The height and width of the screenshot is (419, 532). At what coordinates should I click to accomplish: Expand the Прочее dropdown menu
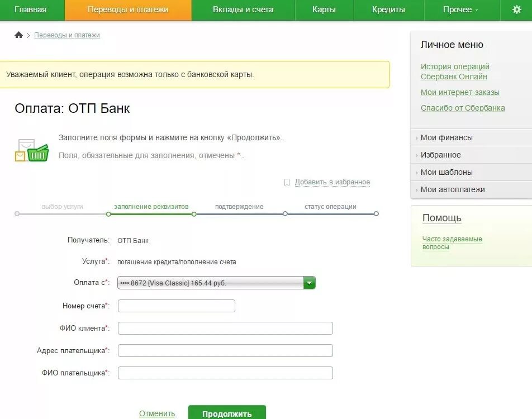pos(460,9)
